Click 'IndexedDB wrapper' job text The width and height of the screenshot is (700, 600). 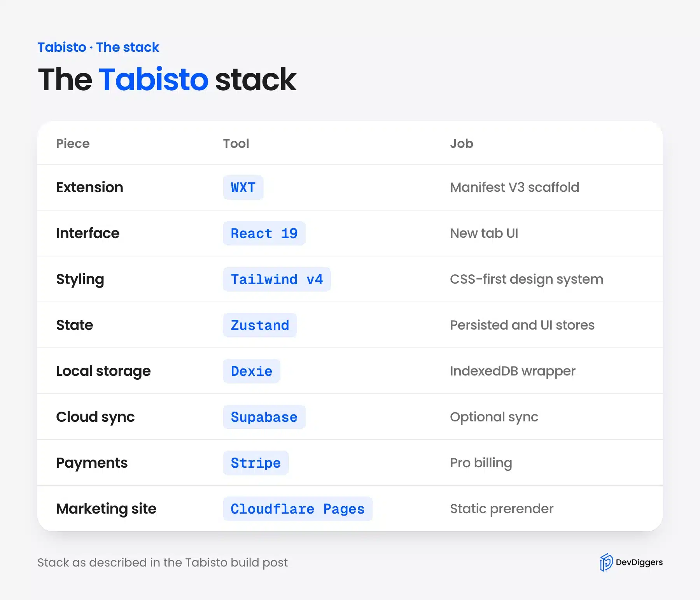tap(513, 371)
